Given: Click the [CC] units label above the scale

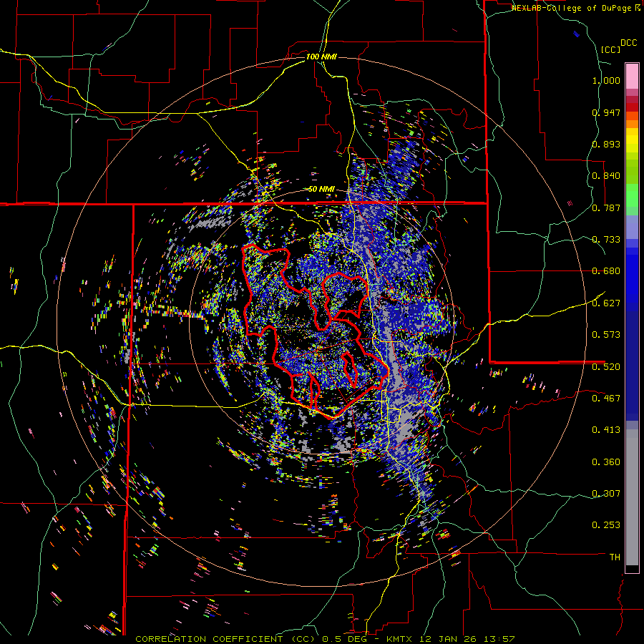Looking at the screenshot, I should (610, 49).
